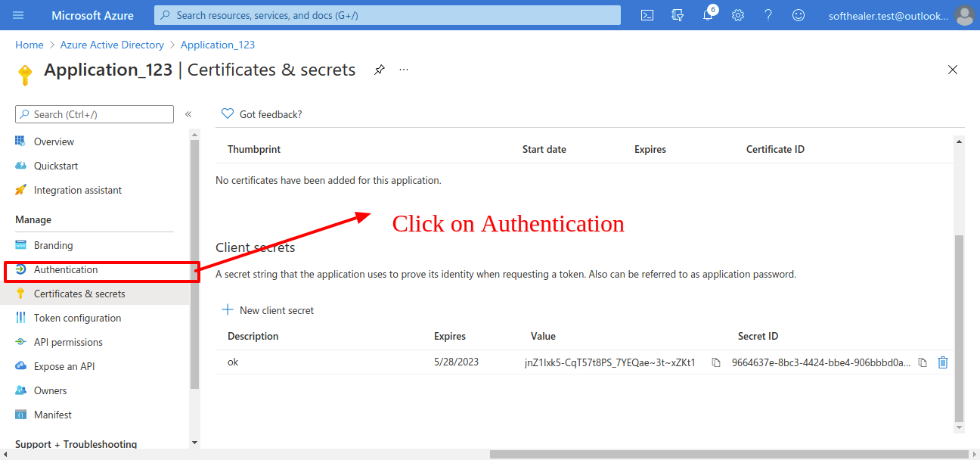Screen dimensions: 980x460
Task: Click the 5/28/2023 expiry date
Action: pyautogui.click(x=456, y=362)
